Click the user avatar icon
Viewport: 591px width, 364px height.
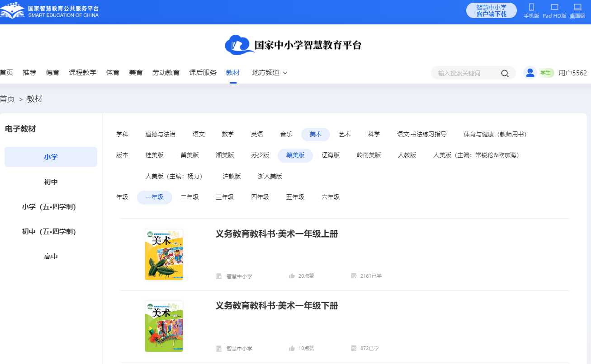[530, 73]
